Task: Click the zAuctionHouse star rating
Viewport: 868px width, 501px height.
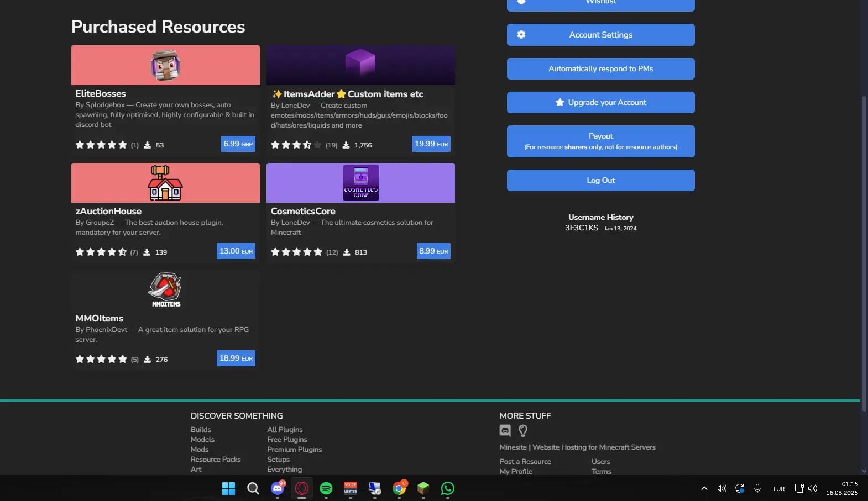Action: coord(101,252)
